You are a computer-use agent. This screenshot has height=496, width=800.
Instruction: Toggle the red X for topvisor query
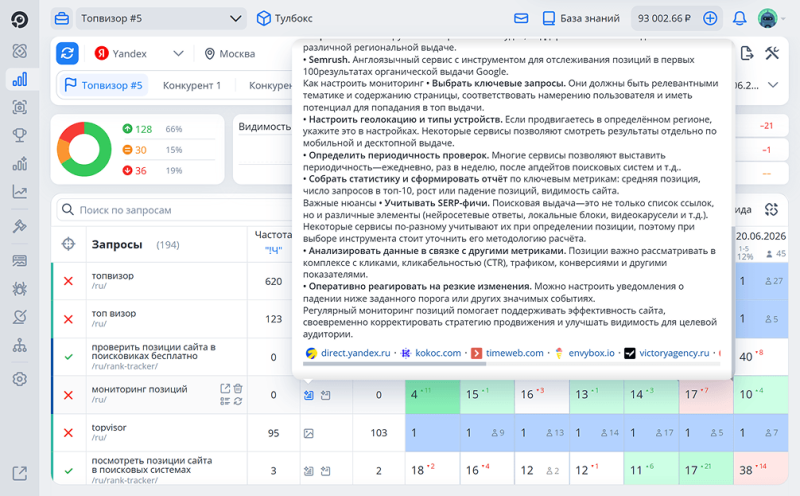click(68, 433)
